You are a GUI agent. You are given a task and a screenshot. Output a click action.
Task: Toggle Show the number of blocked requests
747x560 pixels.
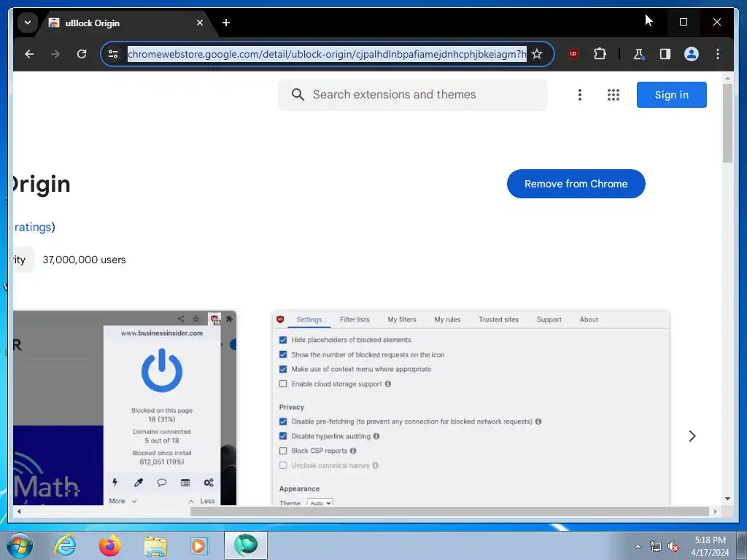point(283,355)
